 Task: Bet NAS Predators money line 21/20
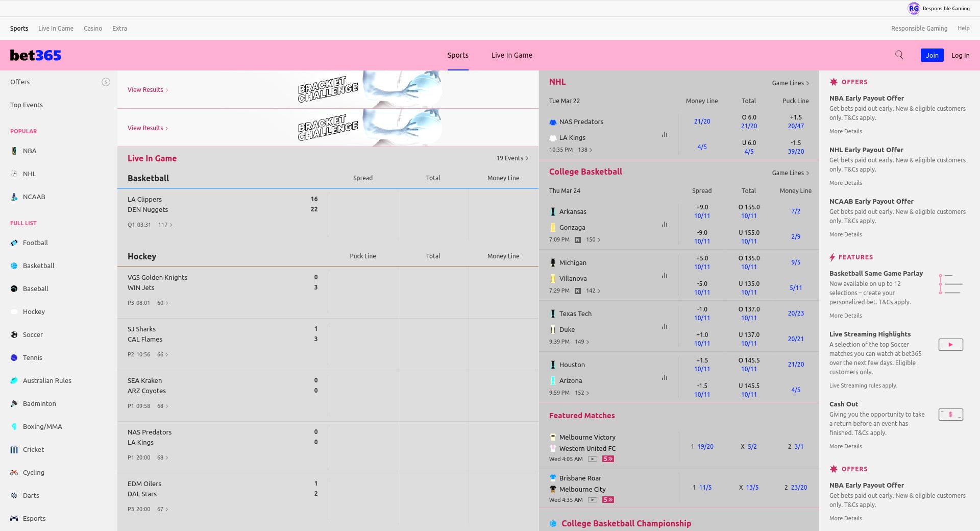702,122
